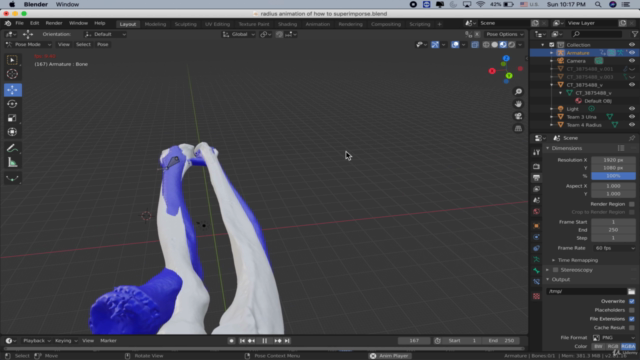Open the World properties tab icon
640x360 pixels.
tap(536, 211)
